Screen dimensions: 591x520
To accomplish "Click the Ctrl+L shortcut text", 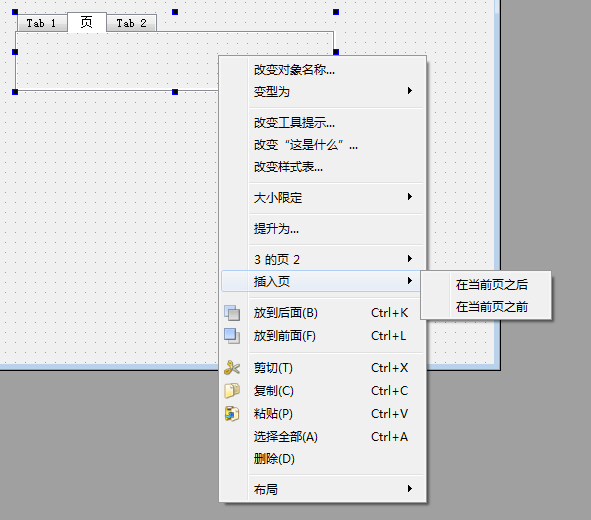I will pos(389,336).
